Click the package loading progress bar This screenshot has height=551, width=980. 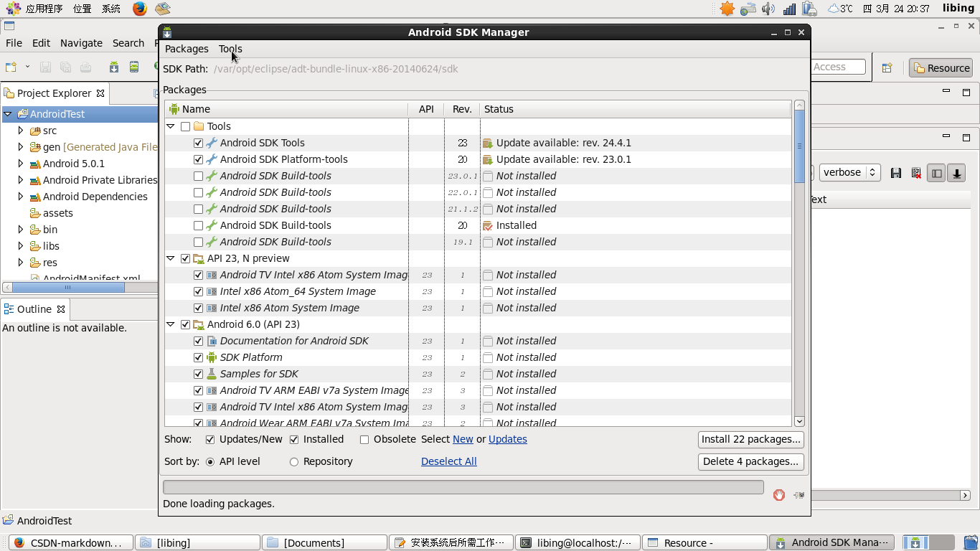[463, 487]
